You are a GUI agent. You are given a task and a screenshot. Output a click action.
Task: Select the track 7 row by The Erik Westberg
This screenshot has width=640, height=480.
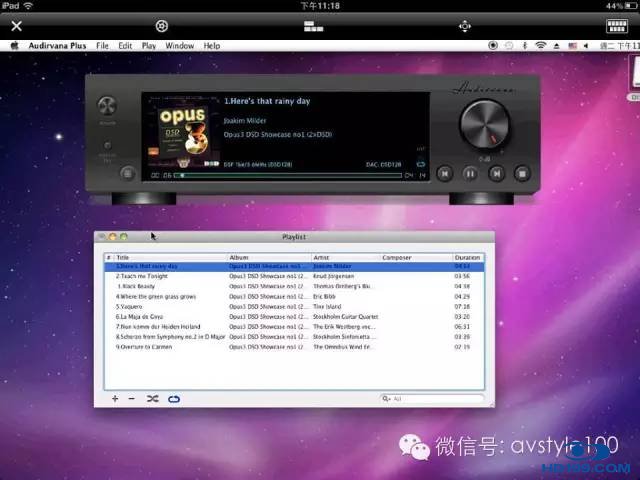tap(294, 327)
